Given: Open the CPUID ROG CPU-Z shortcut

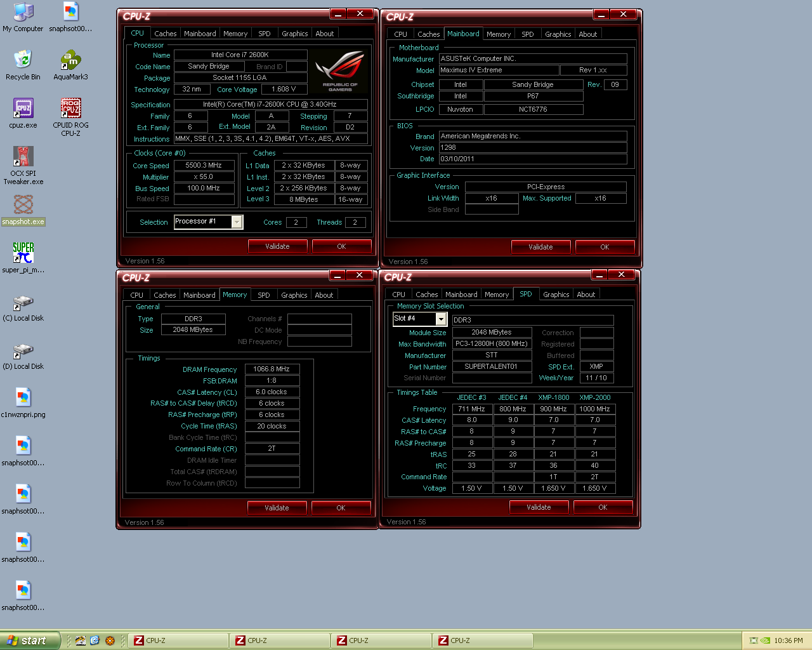Looking at the screenshot, I should pos(70,109).
